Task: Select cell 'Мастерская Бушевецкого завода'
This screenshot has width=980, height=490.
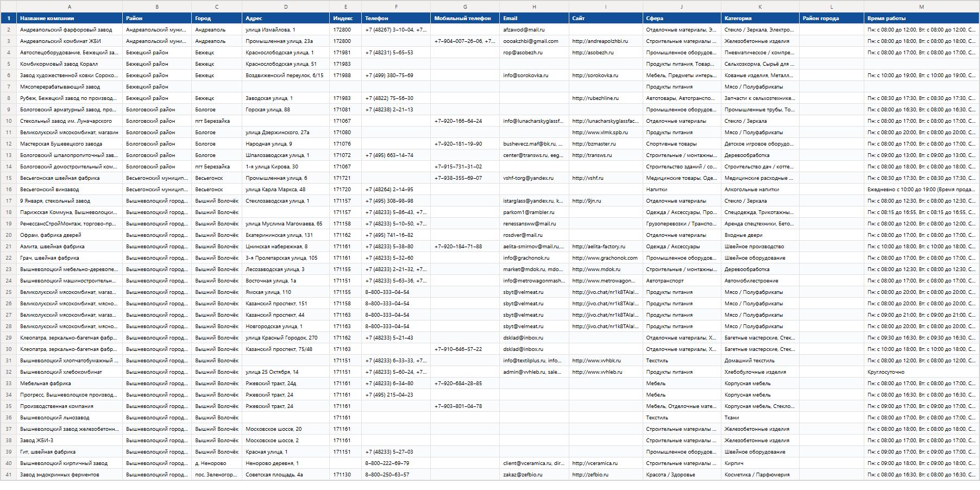Action: tap(70, 144)
